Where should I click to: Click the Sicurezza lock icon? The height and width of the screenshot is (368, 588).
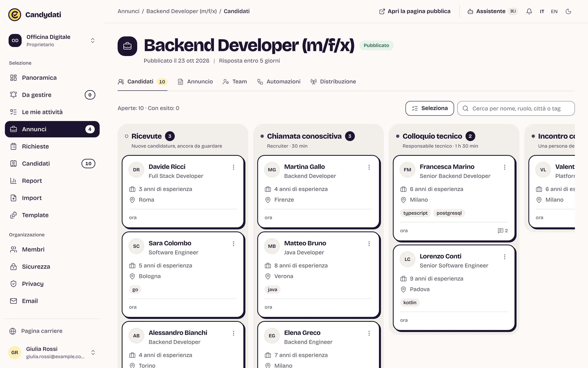[x=13, y=267]
